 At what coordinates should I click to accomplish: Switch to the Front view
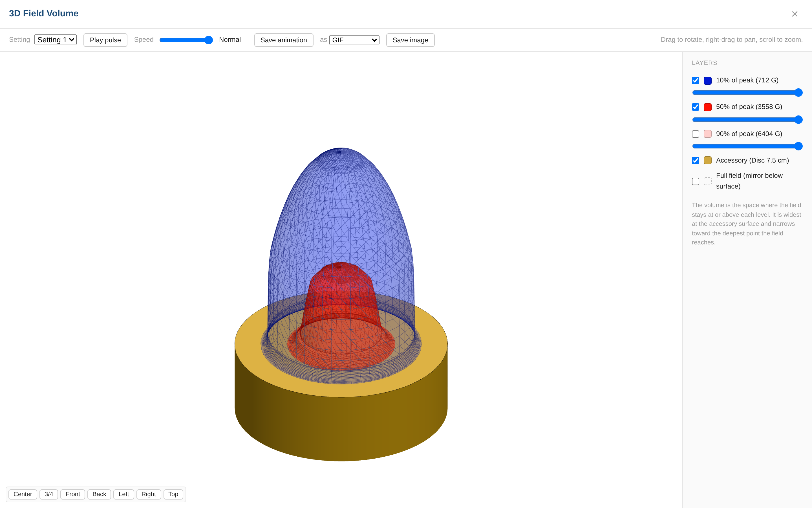tap(73, 494)
